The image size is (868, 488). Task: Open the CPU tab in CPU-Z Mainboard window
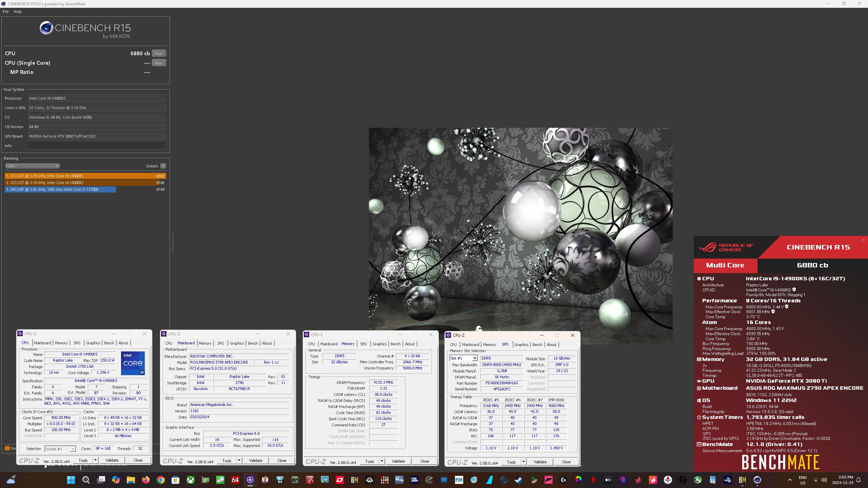click(169, 343)
